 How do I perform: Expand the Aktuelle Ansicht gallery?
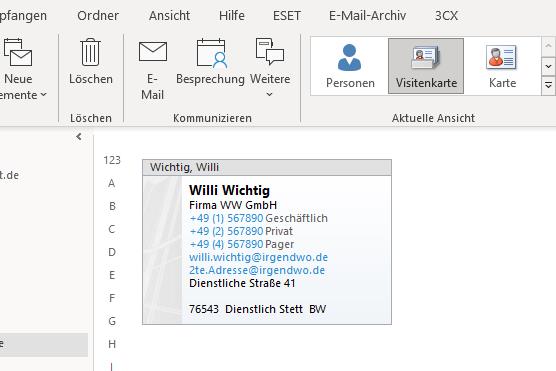pyautogui.click(x=548, y=85)
